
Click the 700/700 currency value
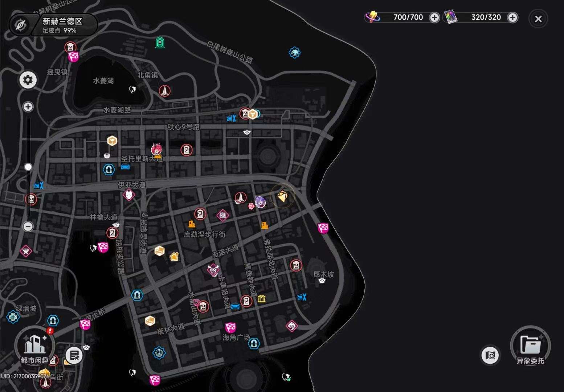(x=408, y=17)
